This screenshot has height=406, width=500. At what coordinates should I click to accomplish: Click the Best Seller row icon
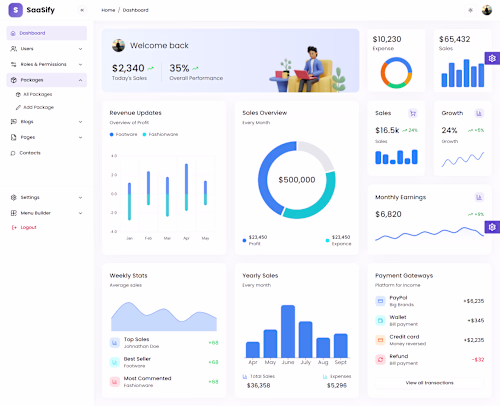[x=115, y=362]
